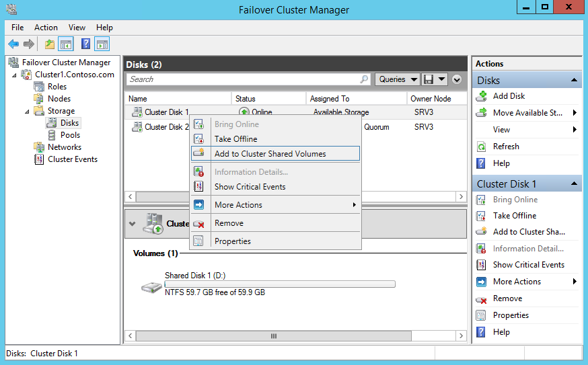The width and height of the screenshot is (588, 365).
Task: Collapse the Storage tree node
Action: click(28, 112)
